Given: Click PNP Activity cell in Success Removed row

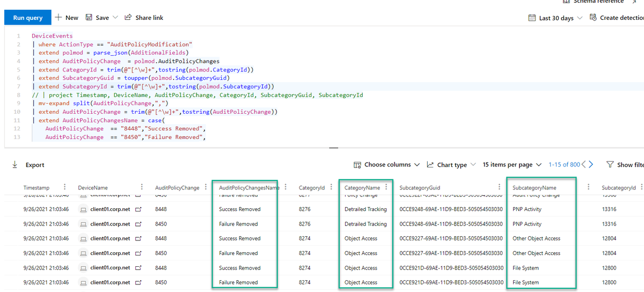Looking at the screenshot, I should [527, 209].
